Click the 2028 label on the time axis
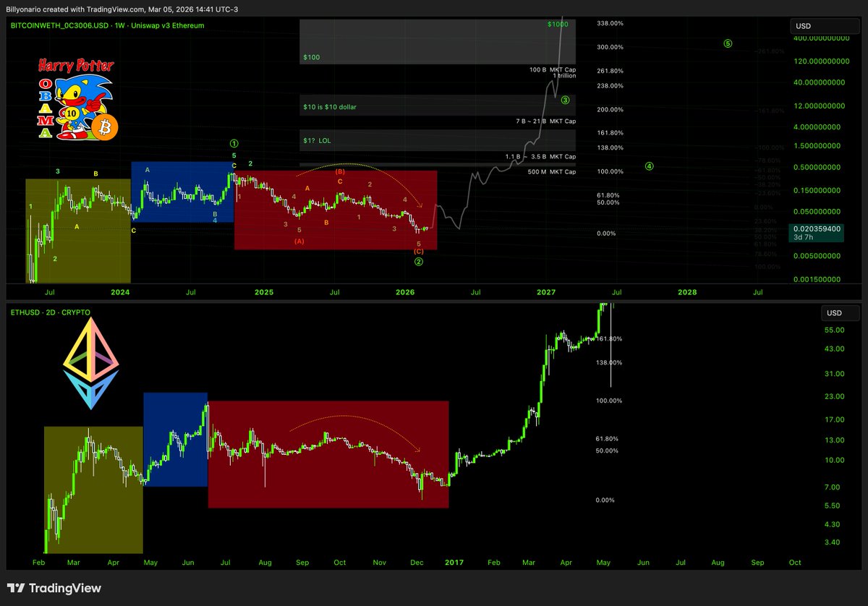Viewport: 868px width, 606px height. pyautogui.click(x=688, y=292)
